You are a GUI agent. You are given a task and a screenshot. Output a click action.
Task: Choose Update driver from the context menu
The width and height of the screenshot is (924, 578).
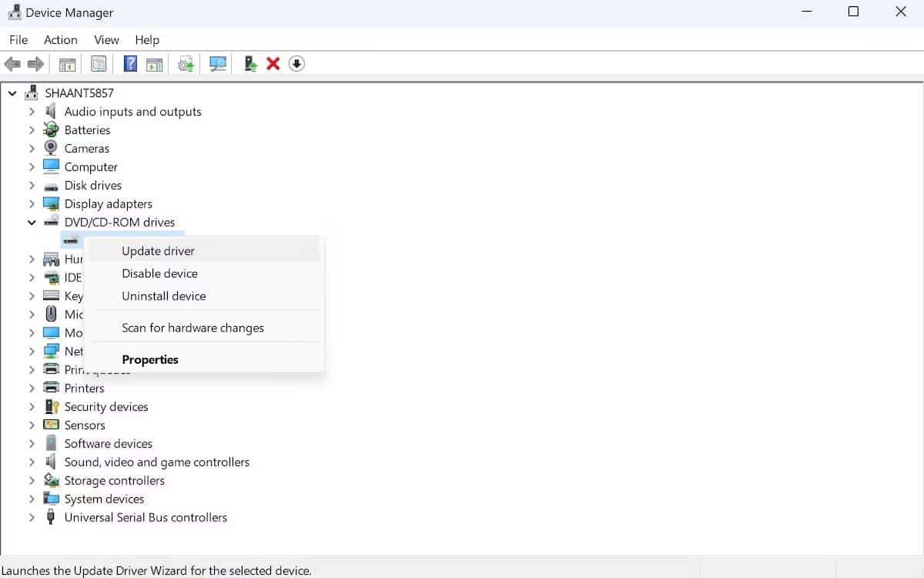tap(158, 250)
